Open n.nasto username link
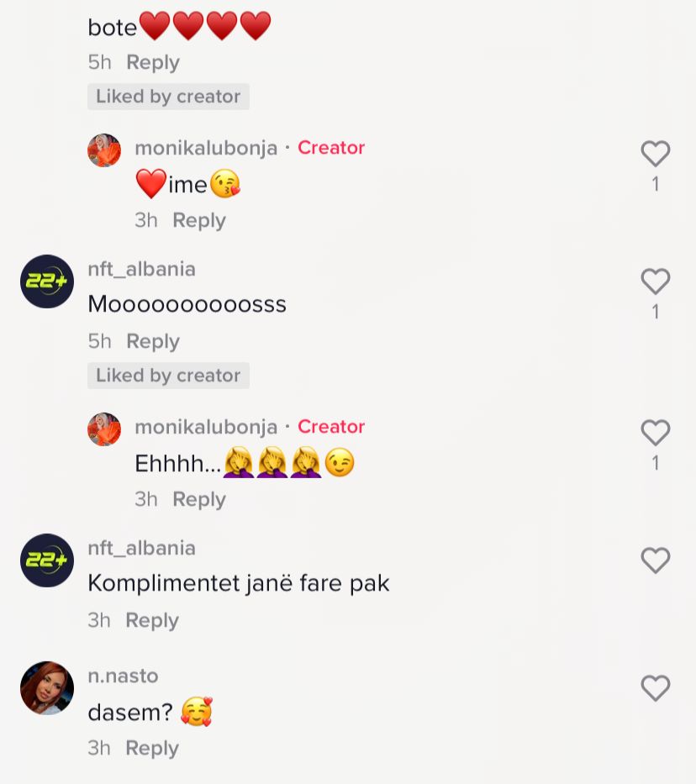Image resolution: width=696 pixels, height=784 pixels. pyautogui.click(x=123, y=676)
